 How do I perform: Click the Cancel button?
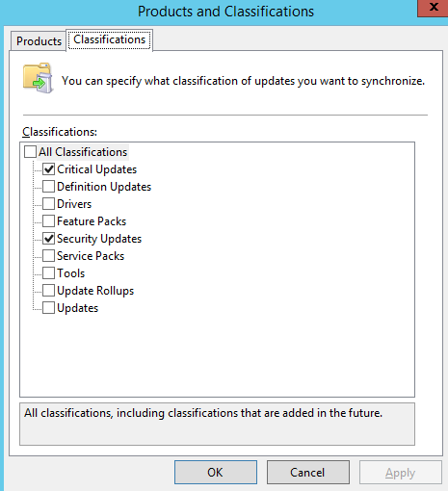click(307, 473)
